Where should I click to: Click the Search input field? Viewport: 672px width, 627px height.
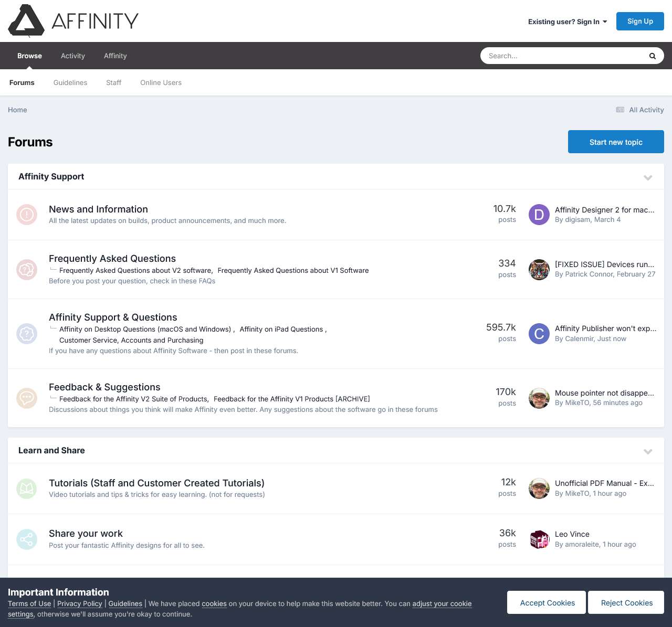[564, 56]
